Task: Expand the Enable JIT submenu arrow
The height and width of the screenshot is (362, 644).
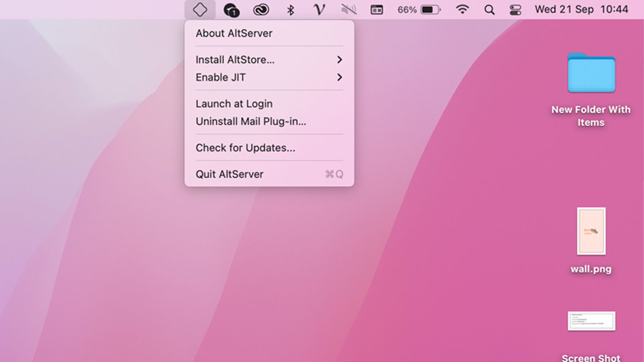Action: pos(340,77)
